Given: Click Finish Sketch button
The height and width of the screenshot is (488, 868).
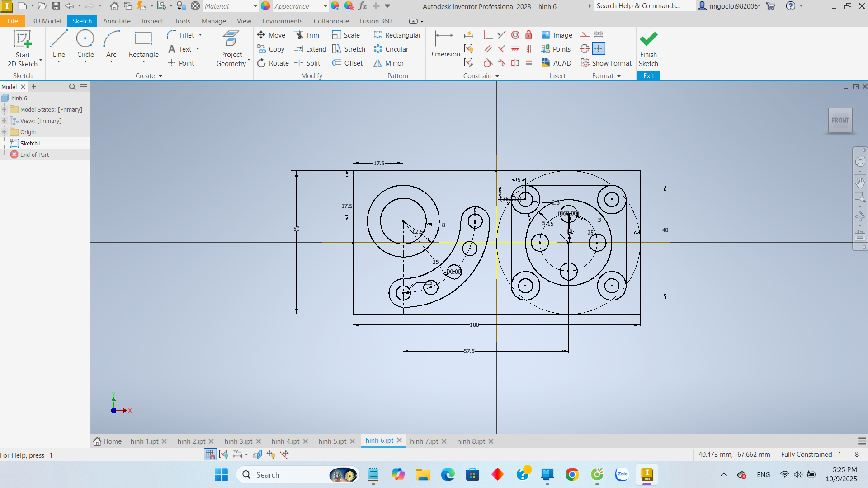Looking at the screenshot, I should pyautogui.click(x=648, y=49).
